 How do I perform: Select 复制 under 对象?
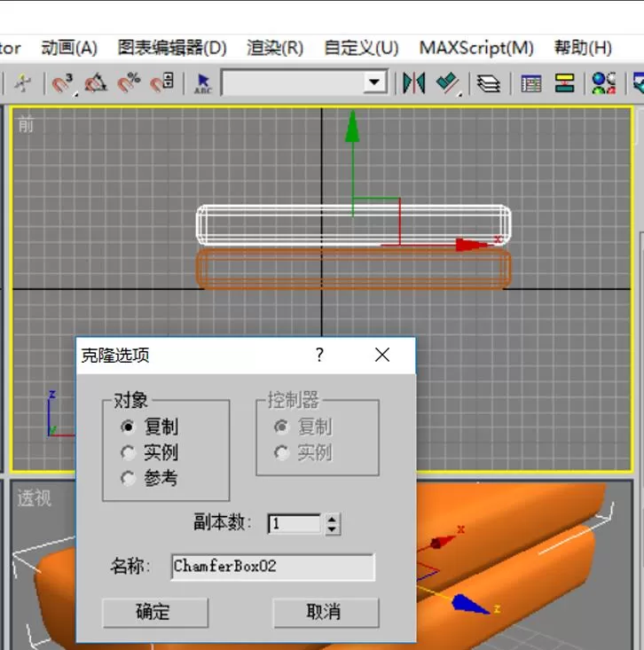(x=149, y=427)
